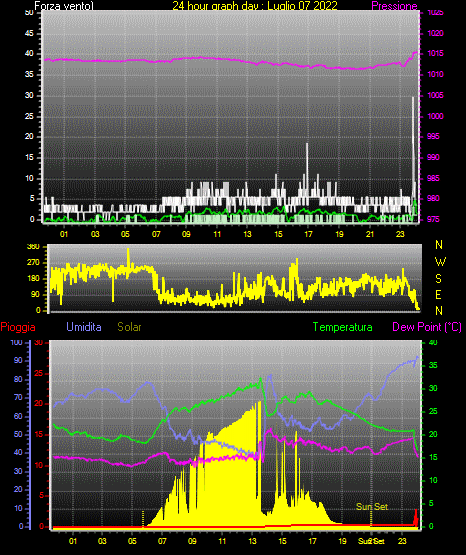The width and height of the screenshot is (466, 555).
Task: Click hour 09 on the wind graph axis
Action: [x=186, y=234]
